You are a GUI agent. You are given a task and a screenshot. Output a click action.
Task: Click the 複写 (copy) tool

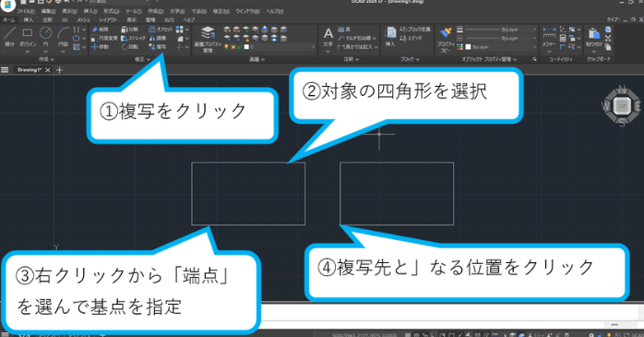[157, 47]
